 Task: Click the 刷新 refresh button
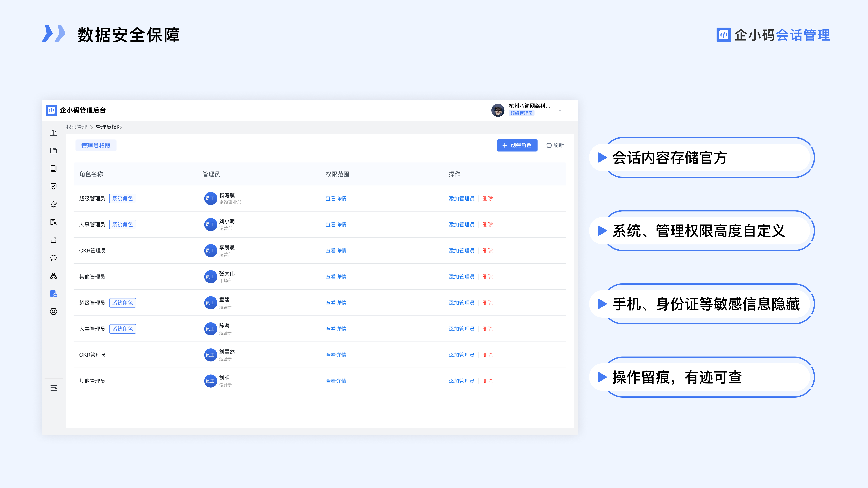[555, 145]
